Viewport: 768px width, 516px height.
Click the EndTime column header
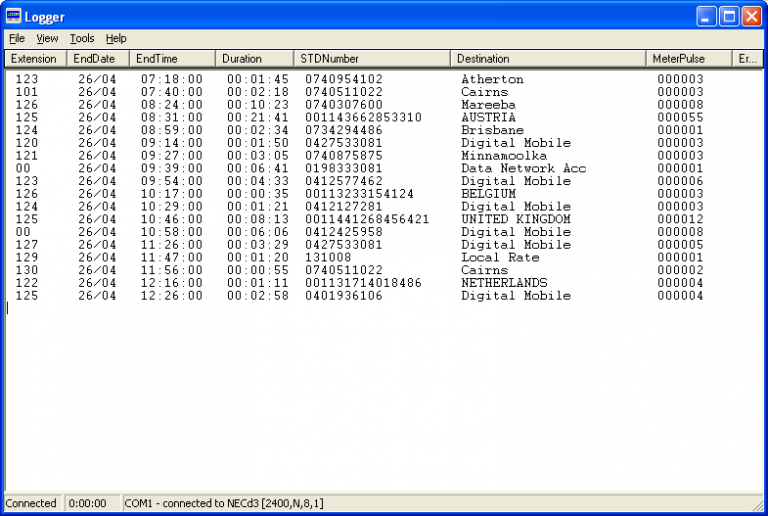pyautogui.click(x=172, y=59)
